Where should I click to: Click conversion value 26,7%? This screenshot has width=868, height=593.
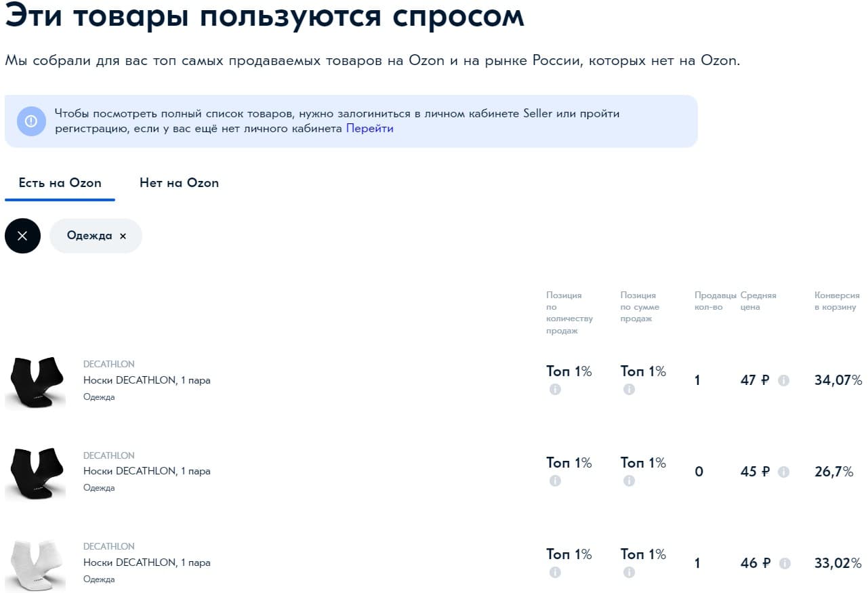coord(834,472)
